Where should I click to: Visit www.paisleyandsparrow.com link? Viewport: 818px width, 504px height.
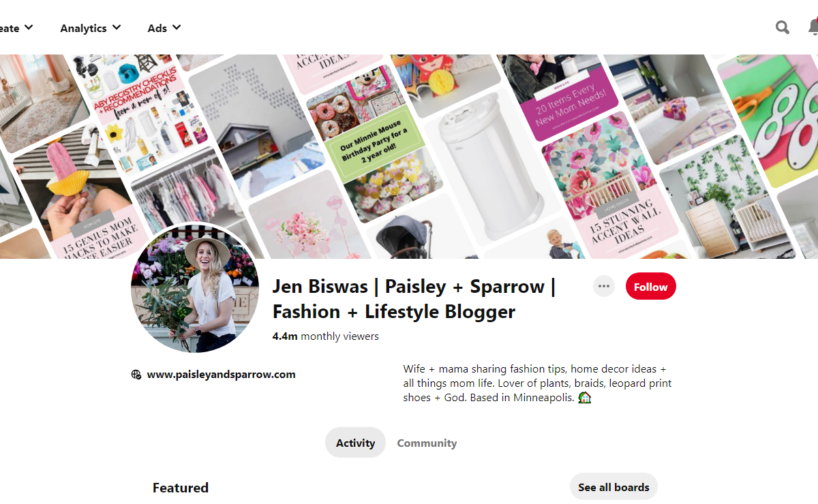221,374
